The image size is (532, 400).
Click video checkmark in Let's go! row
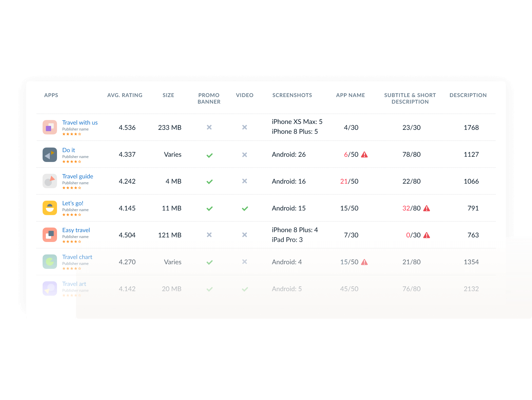tap(245, 208)
